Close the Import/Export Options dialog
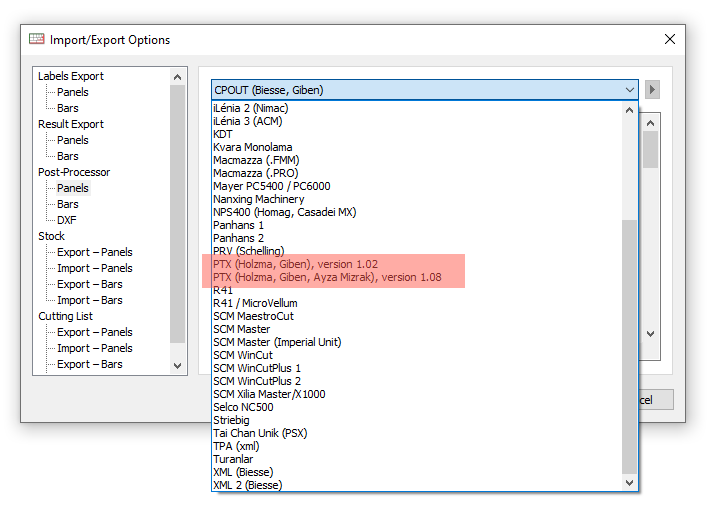This screenshot has width=709, height=520. (x=670, y=39)
